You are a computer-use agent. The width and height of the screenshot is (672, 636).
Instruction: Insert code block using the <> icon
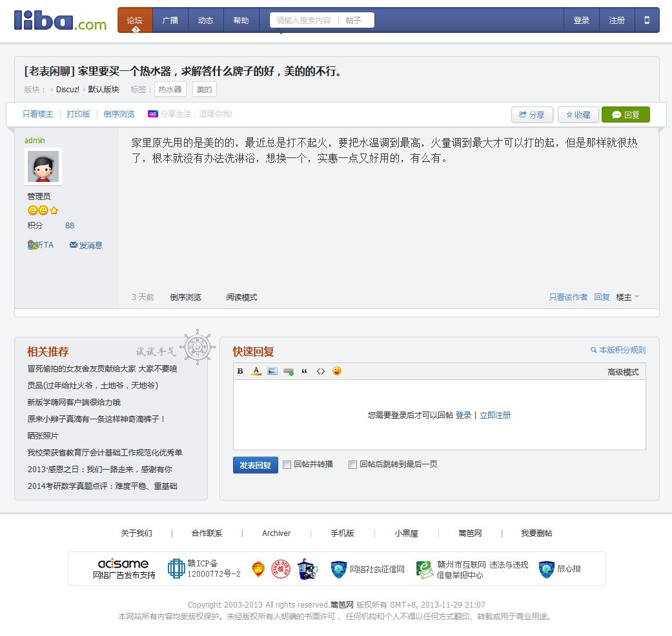[320, 371]
